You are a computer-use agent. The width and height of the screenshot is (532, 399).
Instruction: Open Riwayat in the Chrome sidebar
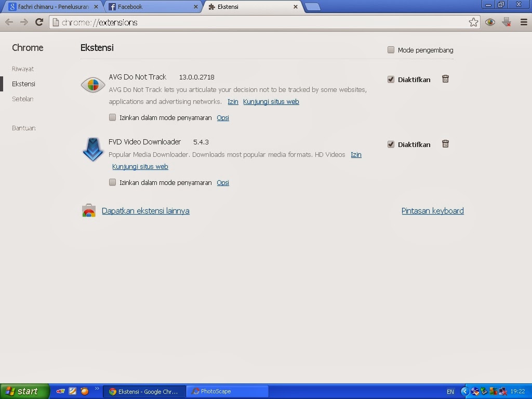(x=23, y=69)
